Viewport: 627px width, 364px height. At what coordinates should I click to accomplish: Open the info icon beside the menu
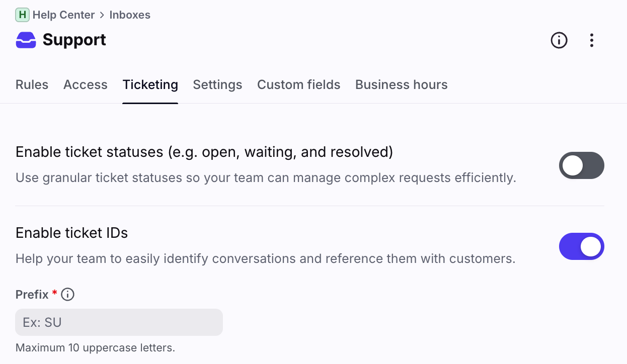[559, 40]
